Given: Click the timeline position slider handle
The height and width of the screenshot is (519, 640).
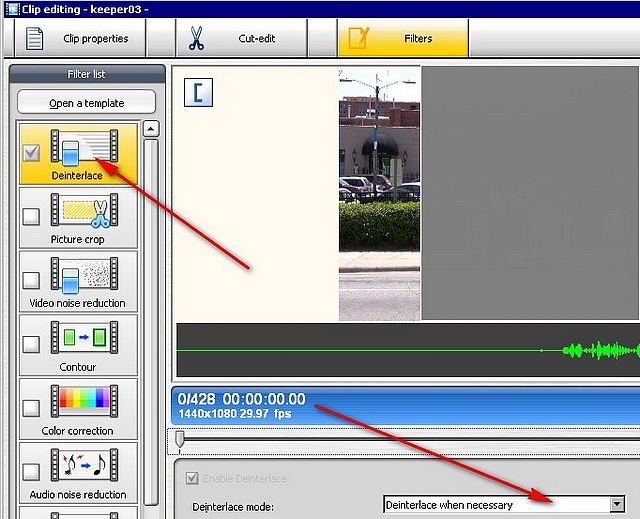Looking at the screenshot, I should [x=180, y=440].
